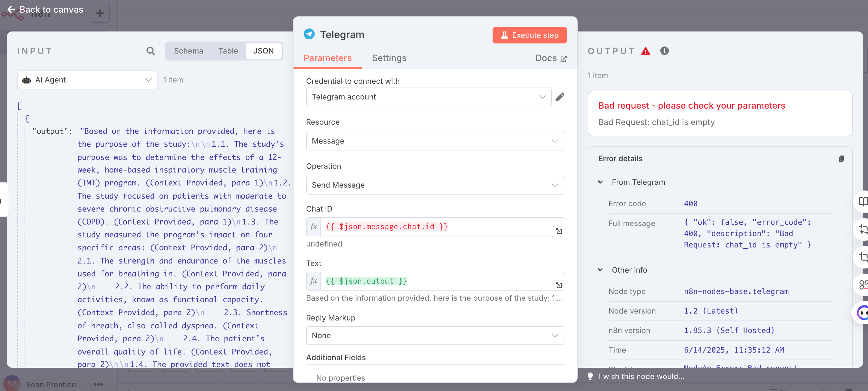This screenshot has width=868, height=391.
Task: Click the AI Agent robot icon
Action: (26, 80)
